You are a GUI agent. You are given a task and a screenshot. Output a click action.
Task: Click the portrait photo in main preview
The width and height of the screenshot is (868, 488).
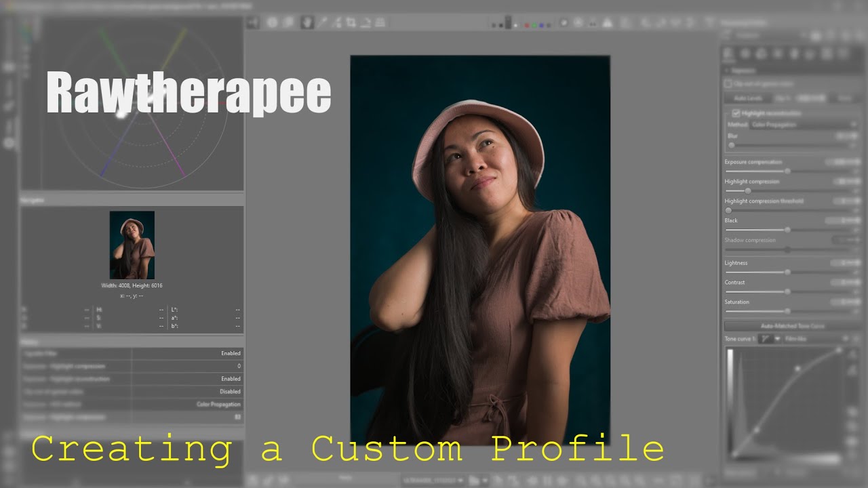(x=480, y=249)
